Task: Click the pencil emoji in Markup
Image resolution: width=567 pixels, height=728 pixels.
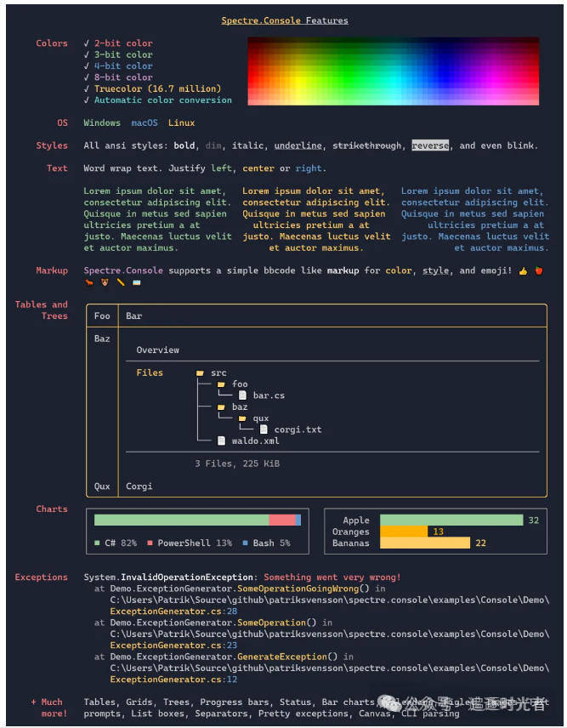Action: (x=121, y=282)
